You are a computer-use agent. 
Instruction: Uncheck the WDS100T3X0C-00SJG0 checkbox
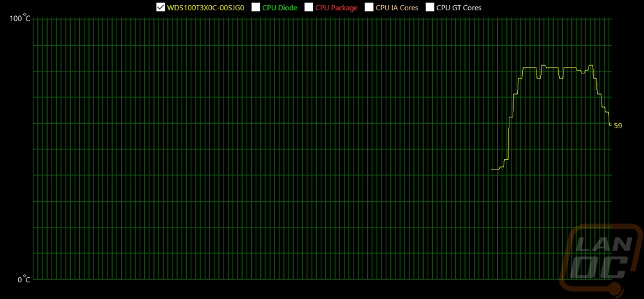pyautogui.click(x=160, y=7)
